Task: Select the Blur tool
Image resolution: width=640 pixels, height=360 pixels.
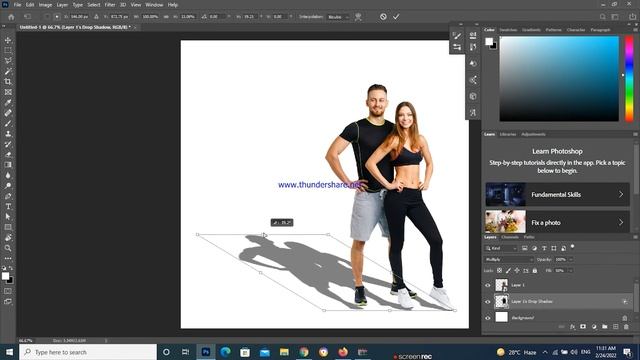Action: (8, 175)
